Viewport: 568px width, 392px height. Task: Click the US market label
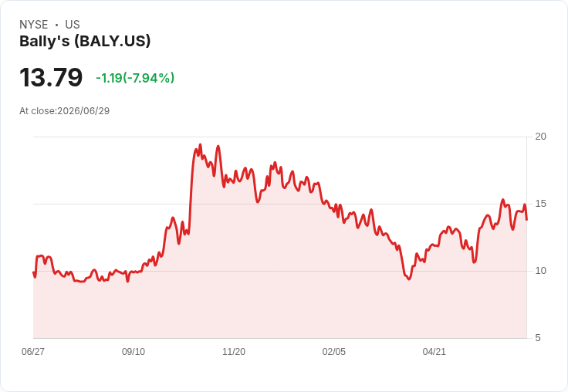point(73,24)
